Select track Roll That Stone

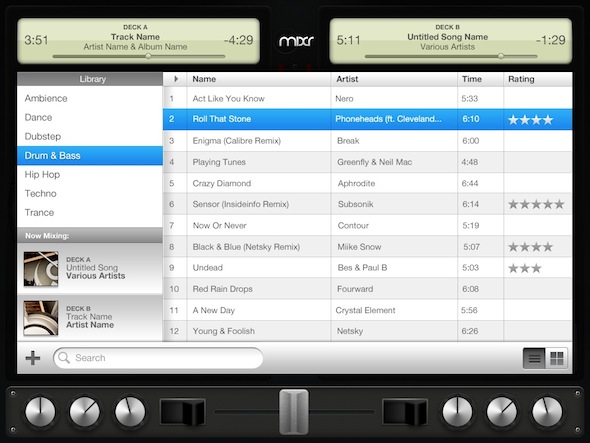coord(368,119)
